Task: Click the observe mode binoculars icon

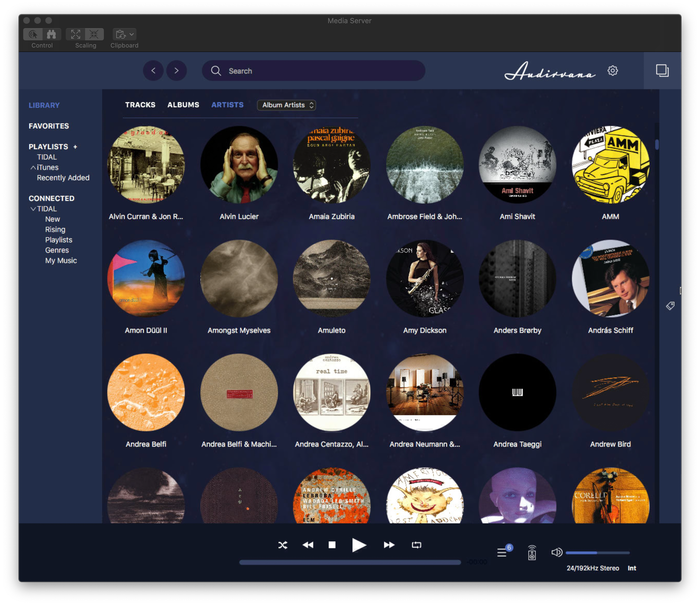Action: (x=51, y=34)
